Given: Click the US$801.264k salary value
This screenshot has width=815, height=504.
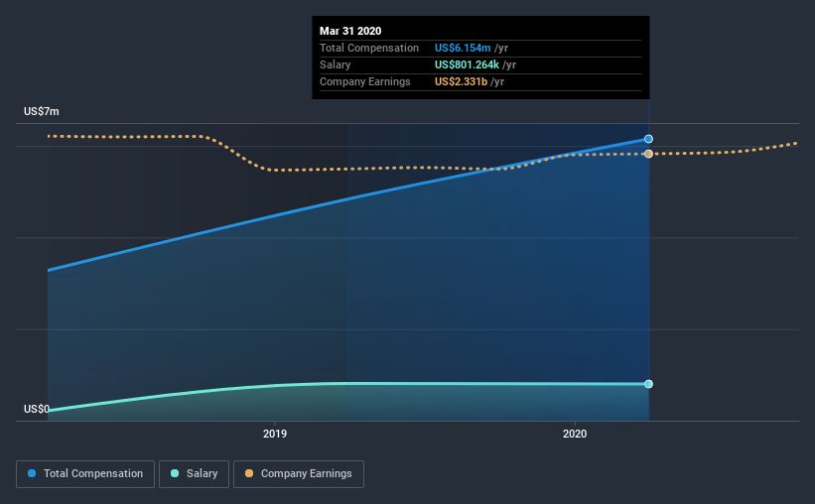Looking at the screenshot, I should (x=467, y=64).
